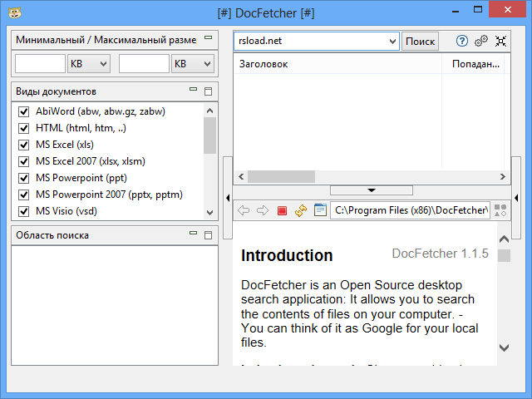Toggle MS Excel (xls) checkbox
The width and height of the screenshot is (532, 399).
[23, 145]
